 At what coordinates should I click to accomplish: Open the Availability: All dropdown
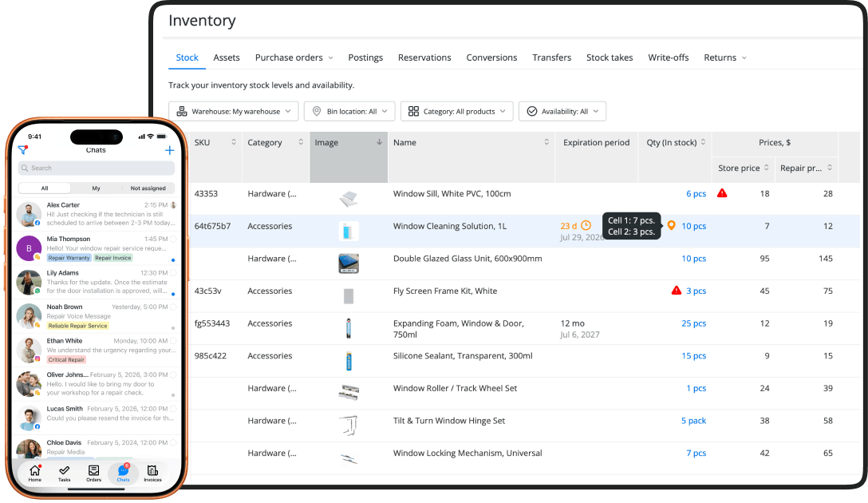coord(562,111)
